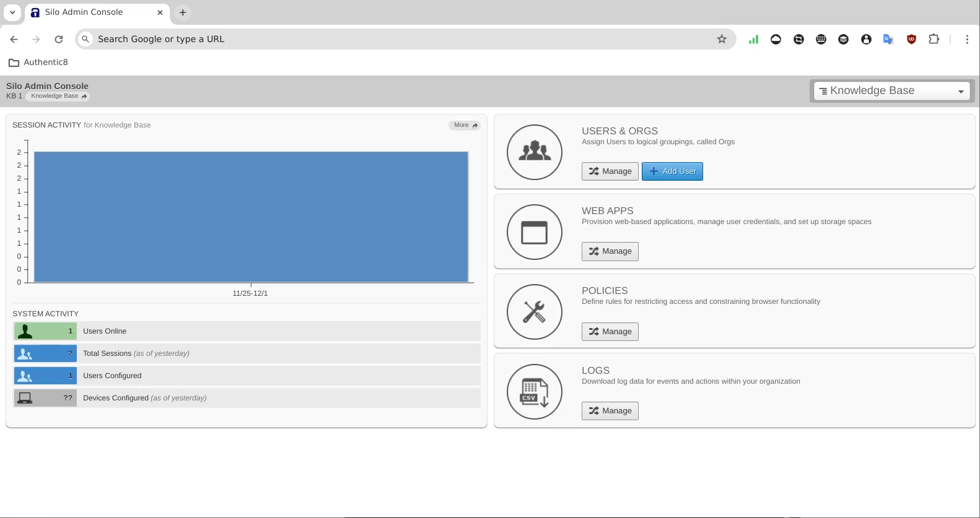The height and width of the screenshot is (518, 980).
Task: Select the Users Online green person icon
Action: [25, 331]
